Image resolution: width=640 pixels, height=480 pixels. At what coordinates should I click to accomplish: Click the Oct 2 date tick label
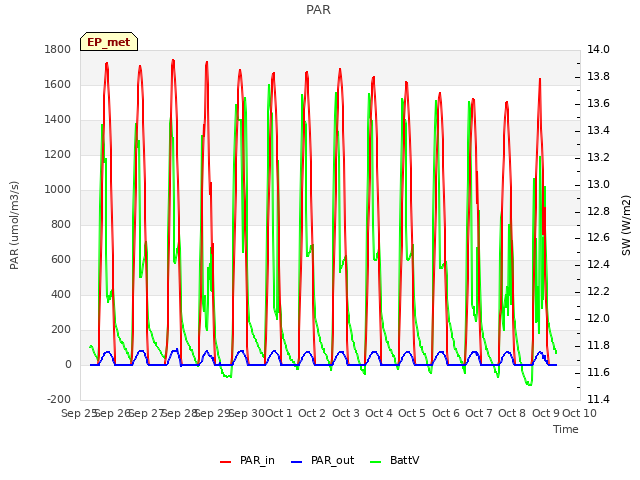pos(312,413)
